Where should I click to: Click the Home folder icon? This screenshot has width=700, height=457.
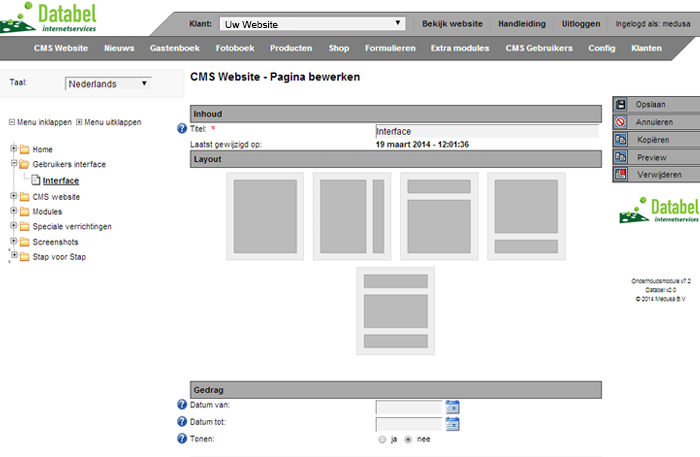point(25,149)
